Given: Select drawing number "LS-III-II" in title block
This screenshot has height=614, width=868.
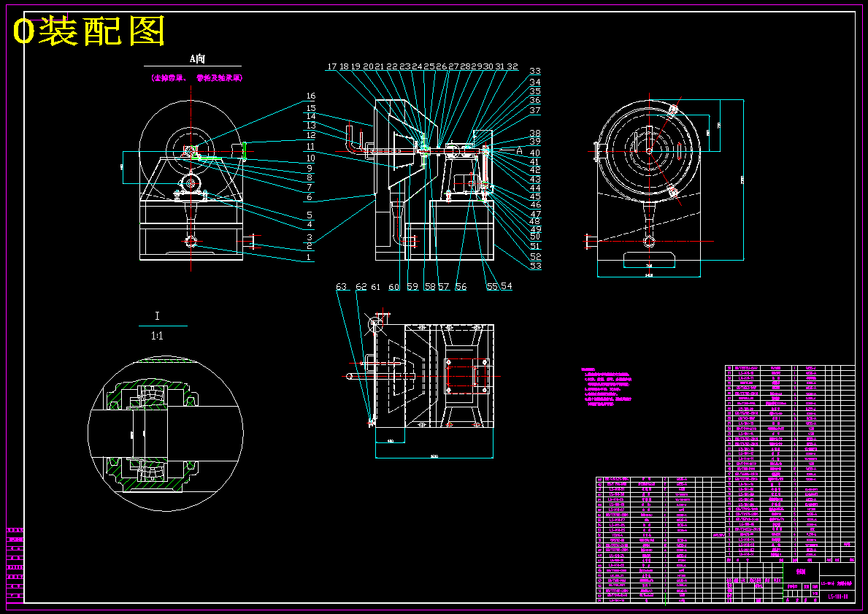Looking at the screenshot, I should click(837, 596).
